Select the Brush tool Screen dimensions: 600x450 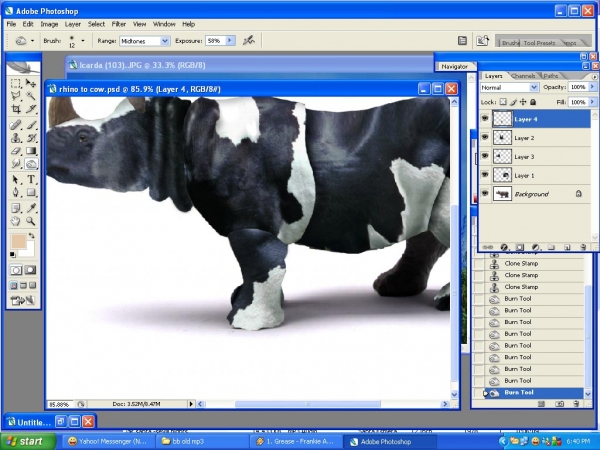pos(31,125)
